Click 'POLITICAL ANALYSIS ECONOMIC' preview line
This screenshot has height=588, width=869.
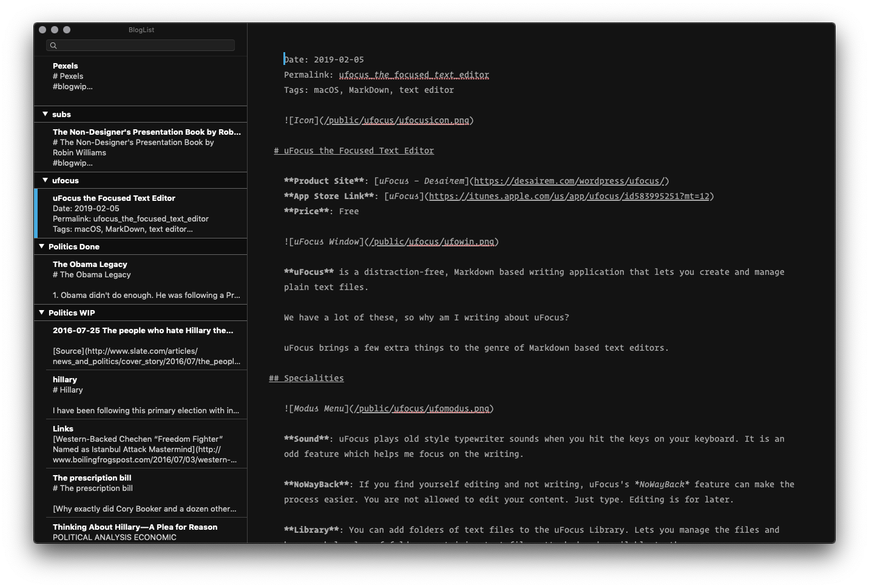(x=115, y=537)
